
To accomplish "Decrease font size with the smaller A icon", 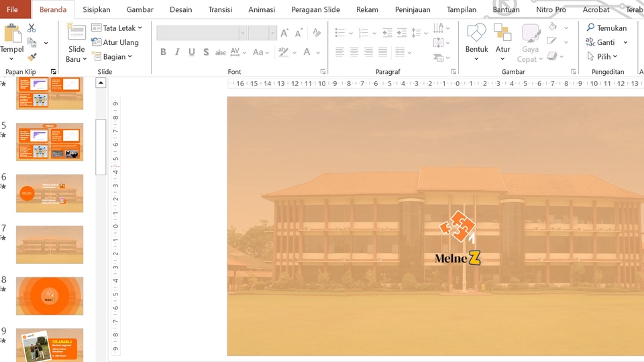I will 299,33.
